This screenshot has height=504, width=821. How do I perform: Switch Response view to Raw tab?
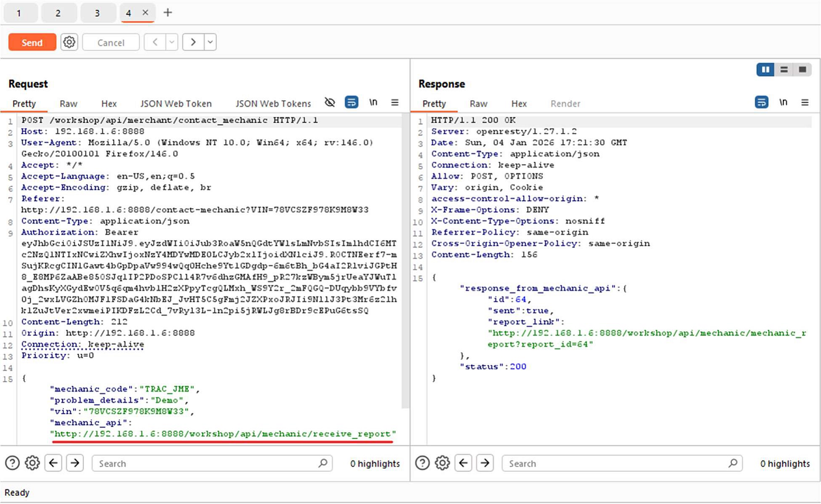(x=479, y=104)
